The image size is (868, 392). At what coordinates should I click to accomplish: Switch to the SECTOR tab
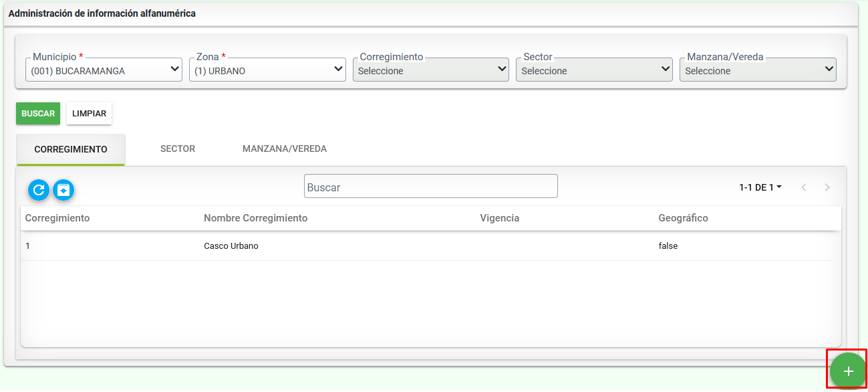tap(178, 149)
